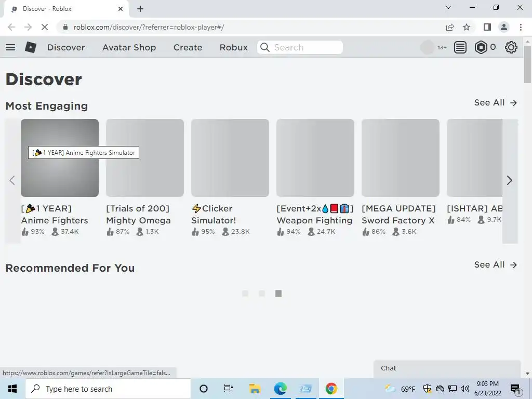Open the Create page
This screenshot has height=399, width=532.
188,47
